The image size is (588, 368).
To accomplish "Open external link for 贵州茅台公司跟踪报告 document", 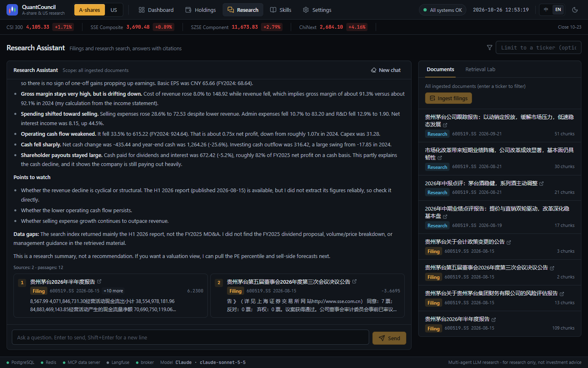I will 445,125.
